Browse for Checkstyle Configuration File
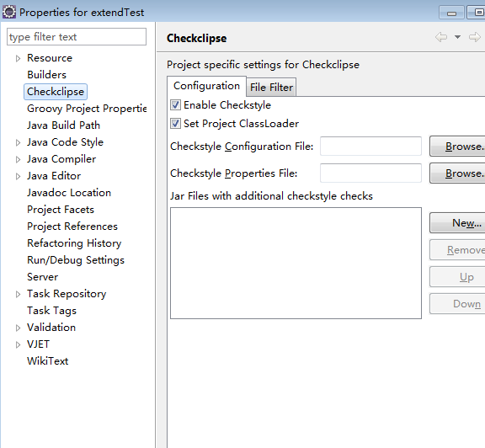 [457, 146]
